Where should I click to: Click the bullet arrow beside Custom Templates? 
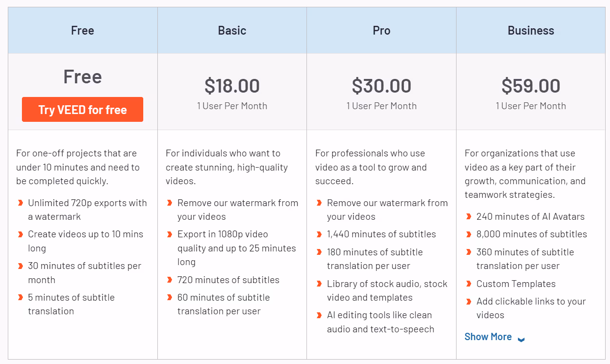(x=469, y=284)
